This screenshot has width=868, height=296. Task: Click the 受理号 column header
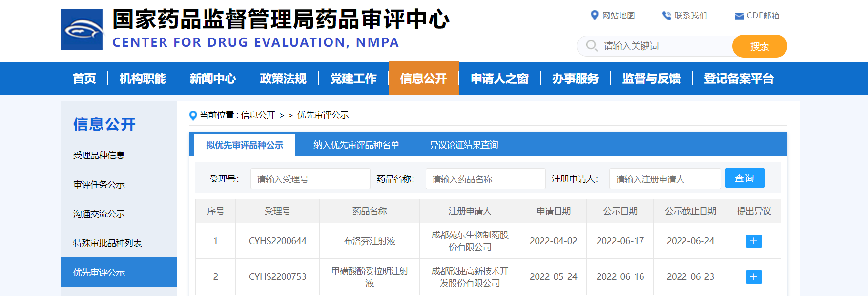[x=277, y=211]
